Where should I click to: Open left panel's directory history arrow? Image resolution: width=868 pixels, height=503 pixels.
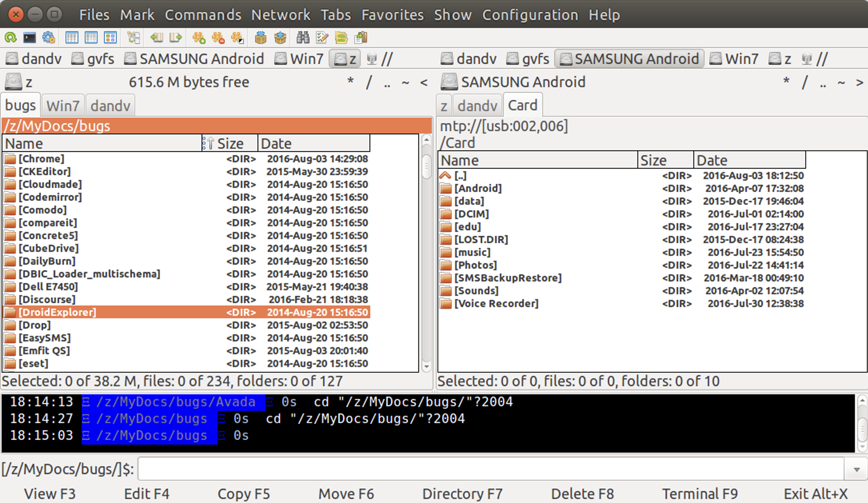pos(423,82)
